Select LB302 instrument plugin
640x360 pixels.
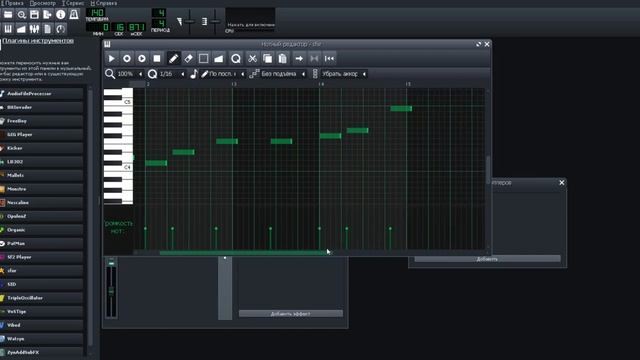point(42,162)
